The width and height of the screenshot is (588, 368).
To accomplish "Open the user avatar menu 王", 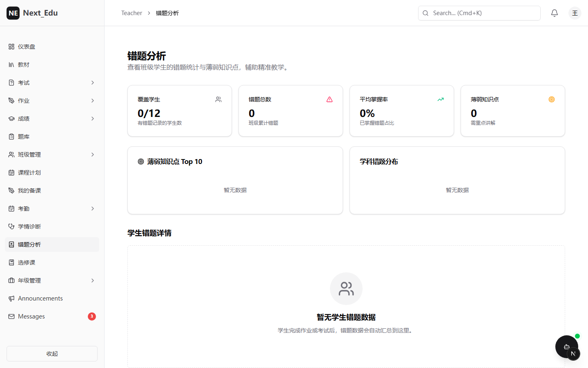I will (x=575, y=13).
